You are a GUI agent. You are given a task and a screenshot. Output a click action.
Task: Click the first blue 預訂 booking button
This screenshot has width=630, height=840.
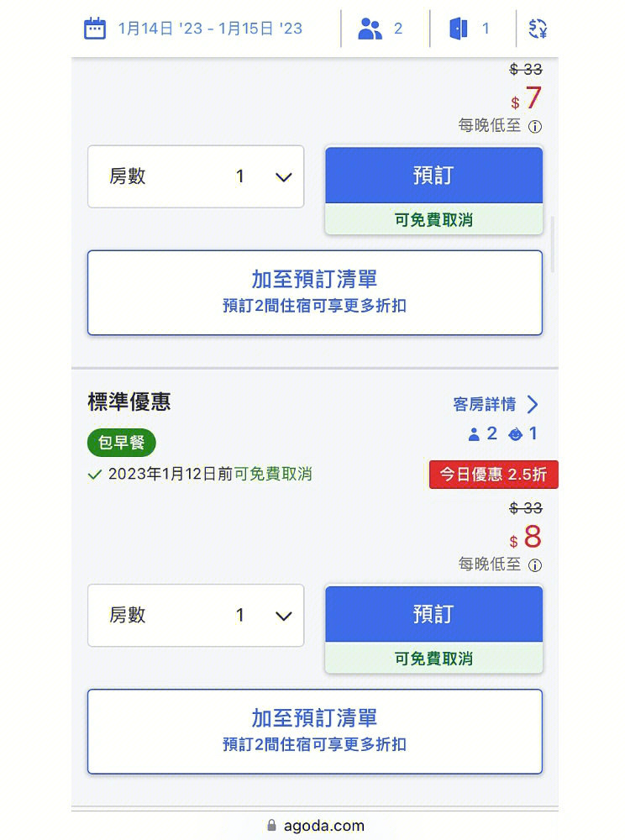[x=433, y=175]
